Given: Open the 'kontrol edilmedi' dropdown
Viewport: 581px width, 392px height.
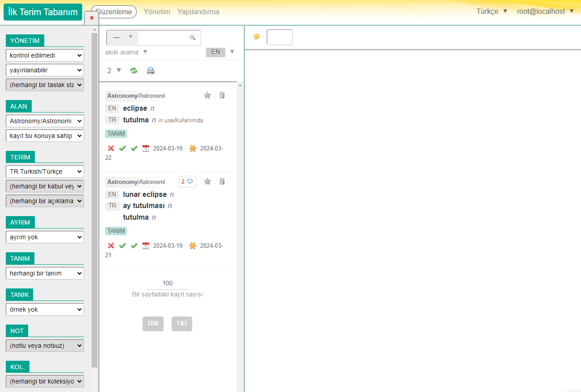Looking at the screenshot, I should tap(45, 55).
